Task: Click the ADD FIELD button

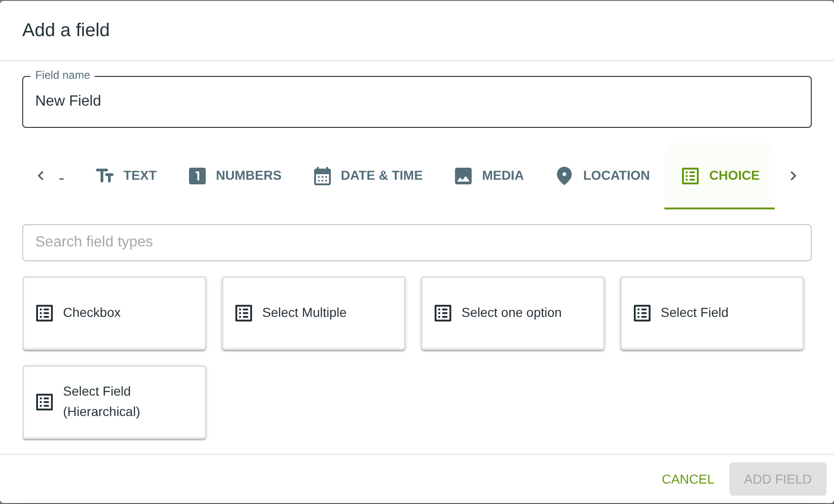Action: [777, 479]
